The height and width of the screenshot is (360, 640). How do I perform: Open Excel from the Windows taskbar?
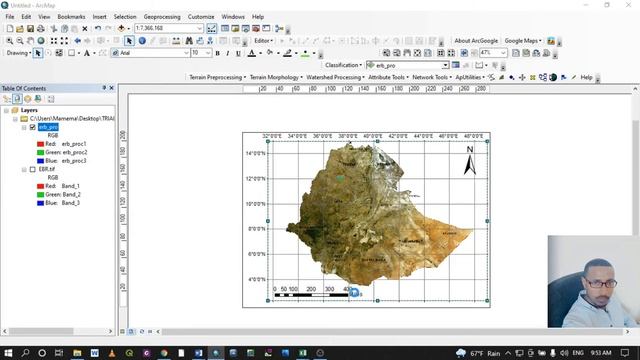tap(302, 353)
